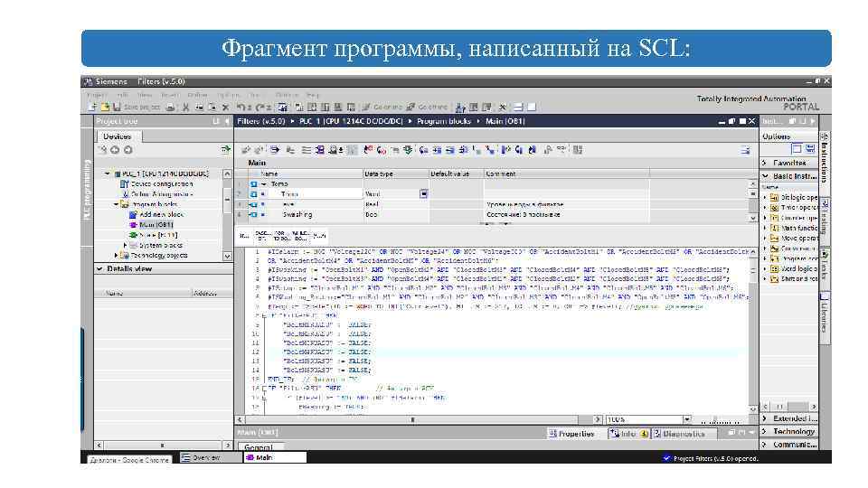Expand the Favorites section in Instructions

click(x=765, y=163)
